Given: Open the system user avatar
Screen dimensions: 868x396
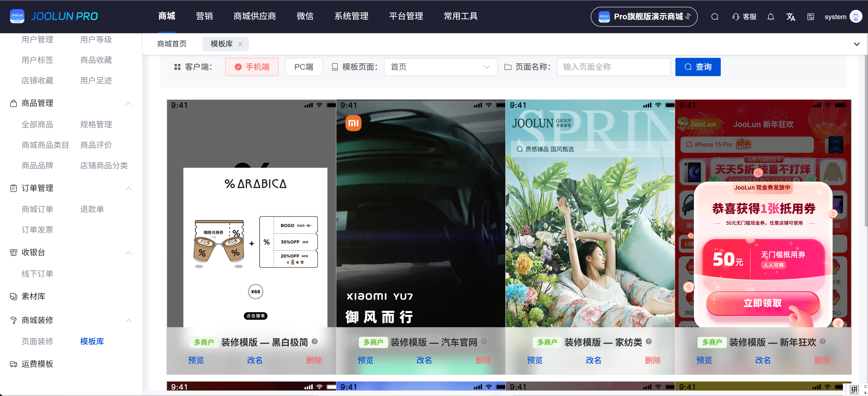Looking at the screenshot, I should point(856,16).
